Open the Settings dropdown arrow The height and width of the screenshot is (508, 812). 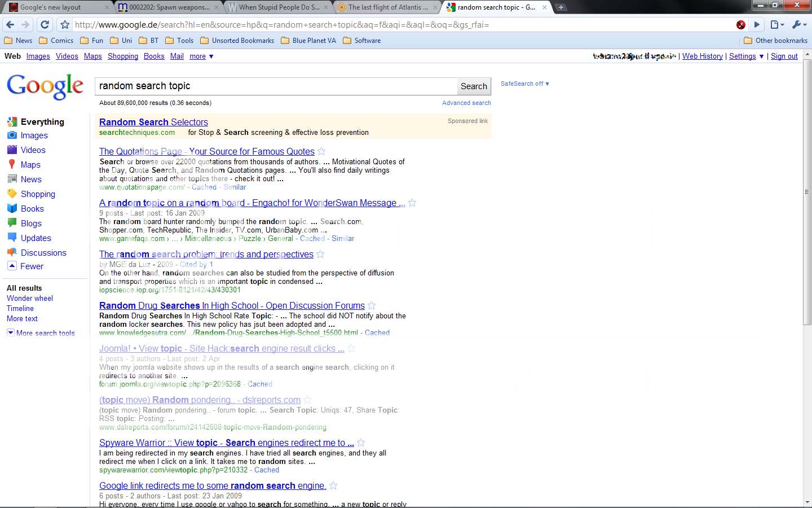tap(762, 56)
